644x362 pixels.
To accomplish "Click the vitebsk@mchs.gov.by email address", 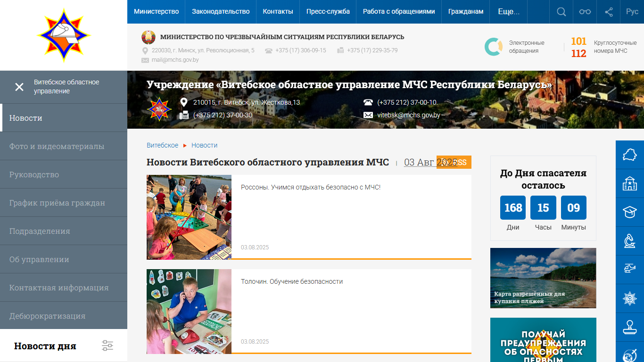I will point(409,115).
